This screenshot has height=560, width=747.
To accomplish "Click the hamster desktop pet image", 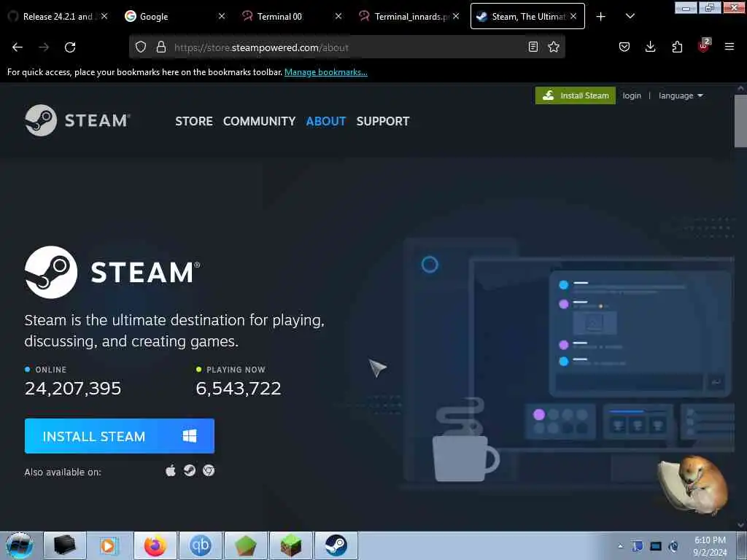I will 693,485.
